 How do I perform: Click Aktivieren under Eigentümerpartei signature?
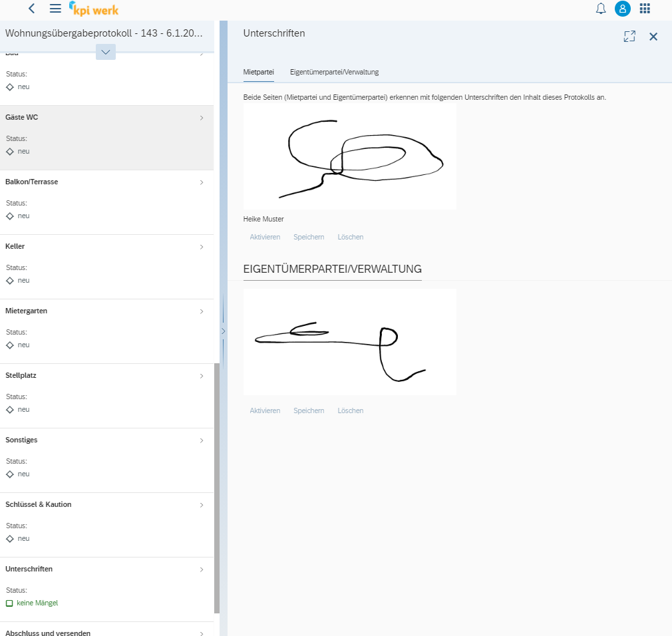[265, 410]
